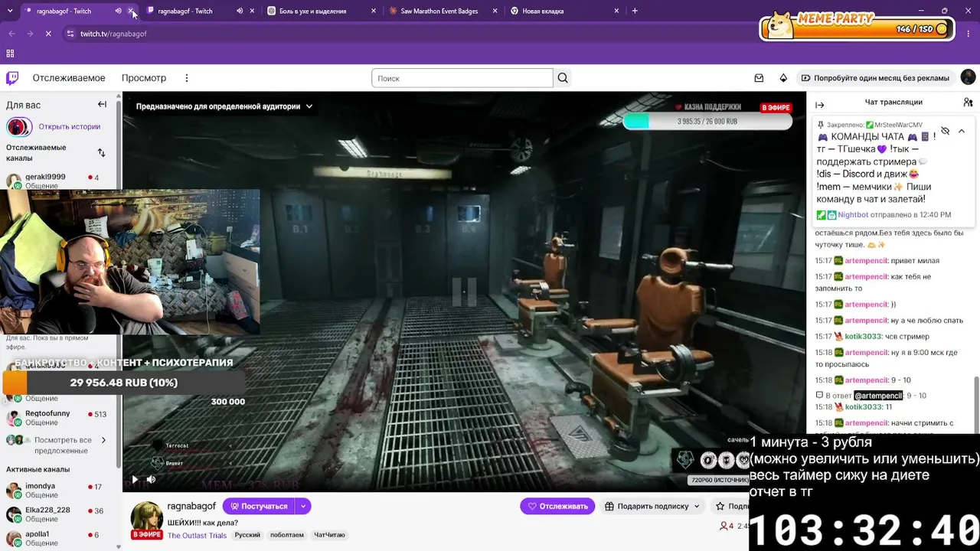This screenshot has width=980, height=551.
Task: Open the Twitch whispers inbox icon
Action: [759, 78]
